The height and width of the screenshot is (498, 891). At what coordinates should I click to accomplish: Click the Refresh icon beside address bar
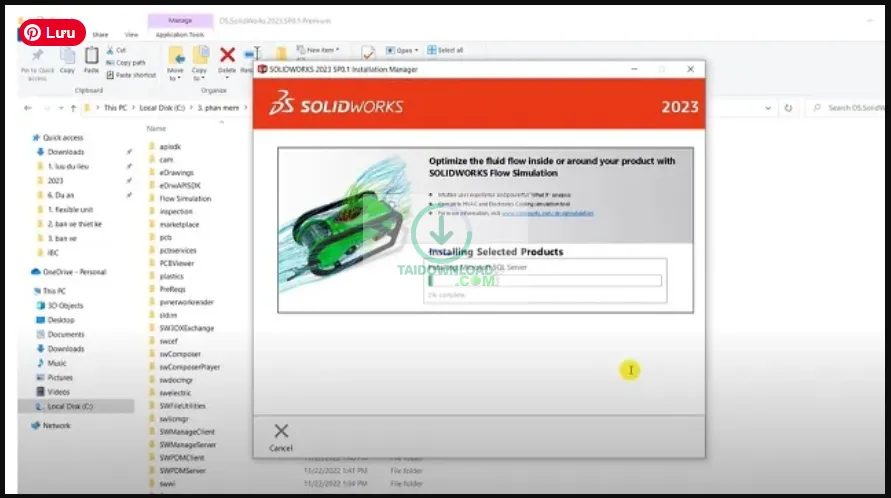[x=788, y=108]
